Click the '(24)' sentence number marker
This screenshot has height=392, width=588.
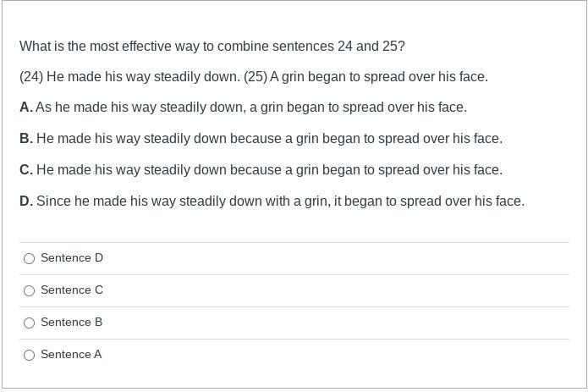point(31,77)
